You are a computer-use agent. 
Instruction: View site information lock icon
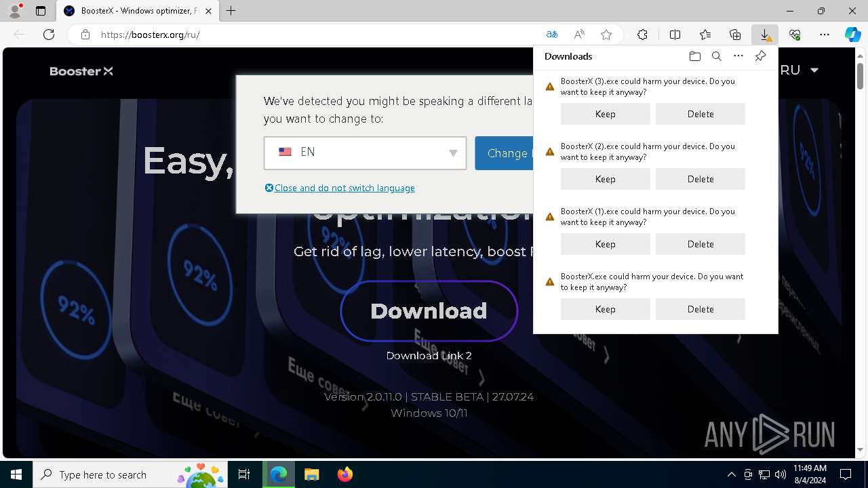point(85,35)
